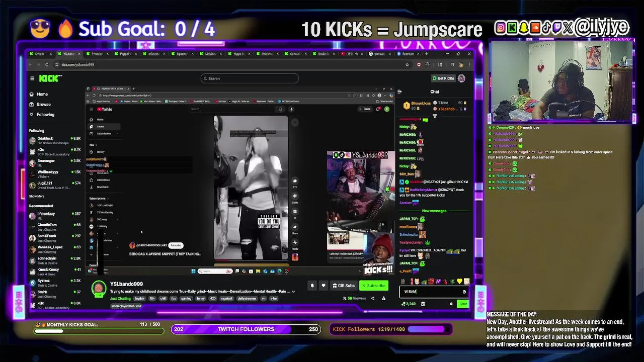The width and height of the screenshot is (644, 362).
Task: Expand Show More under Following
Action: [x=37, y=196]
